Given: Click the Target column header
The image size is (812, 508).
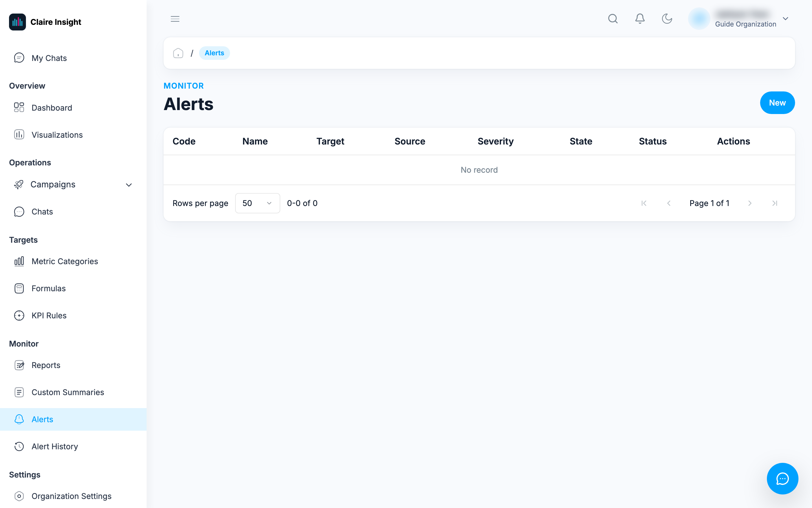Looking at the screenshot, I should click(330, 141).
